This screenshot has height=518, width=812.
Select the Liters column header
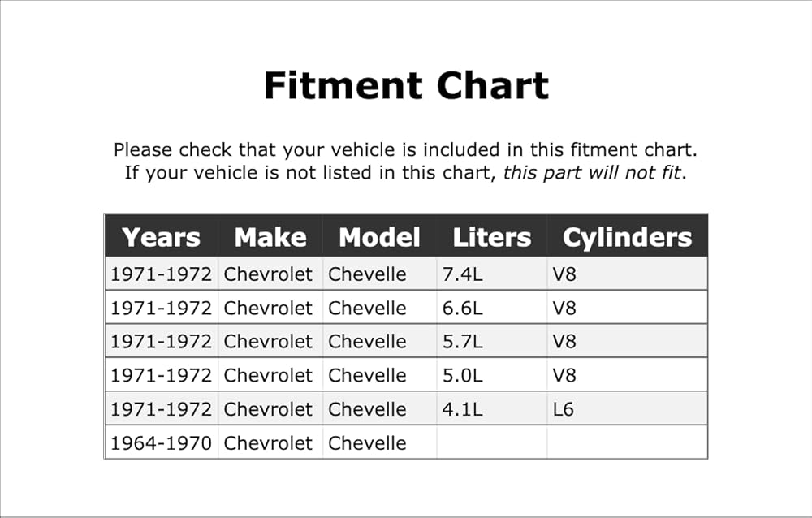(492, 237)
